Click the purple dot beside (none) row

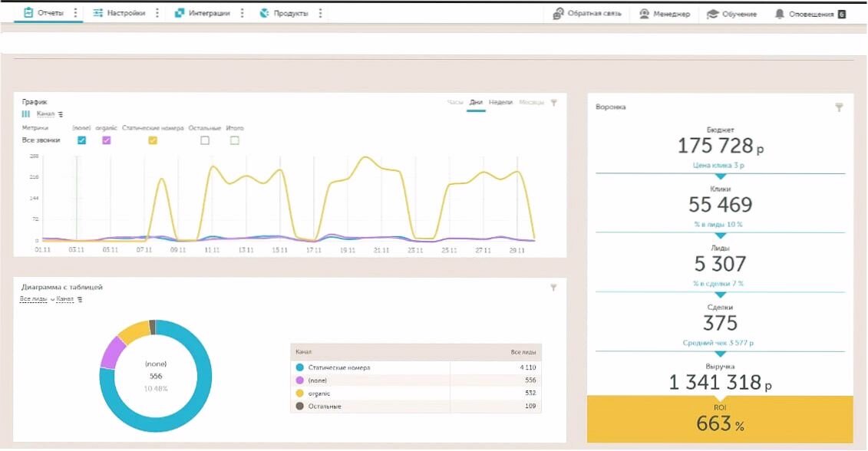coord(300,380)
